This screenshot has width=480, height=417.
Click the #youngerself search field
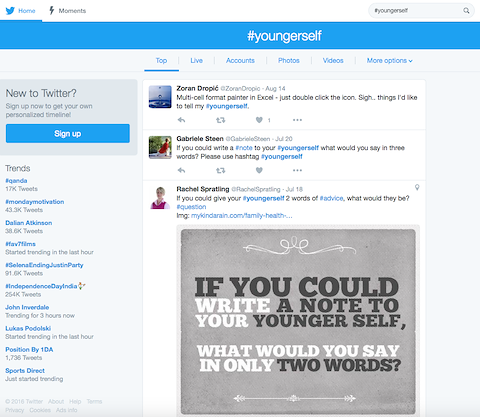pos(416,11)
